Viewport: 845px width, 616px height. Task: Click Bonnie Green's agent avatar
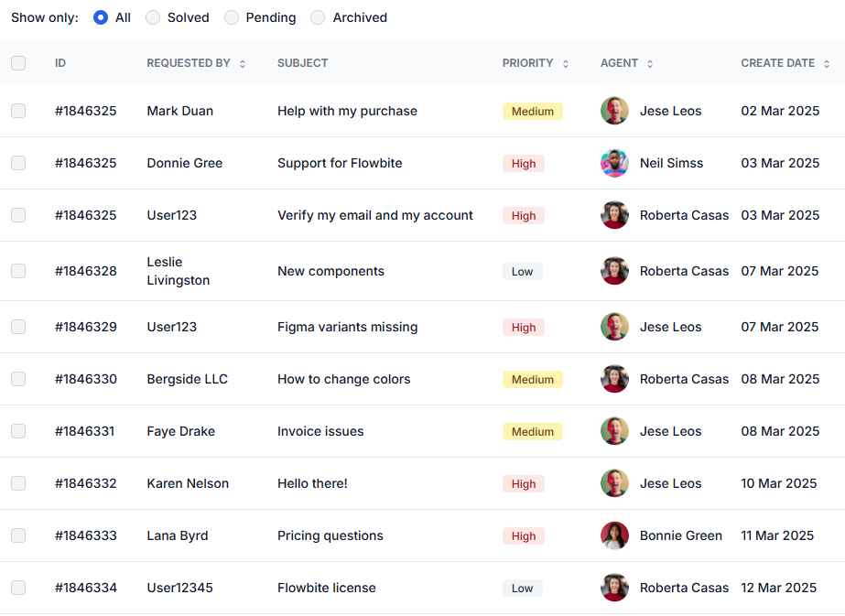(614, 535)
